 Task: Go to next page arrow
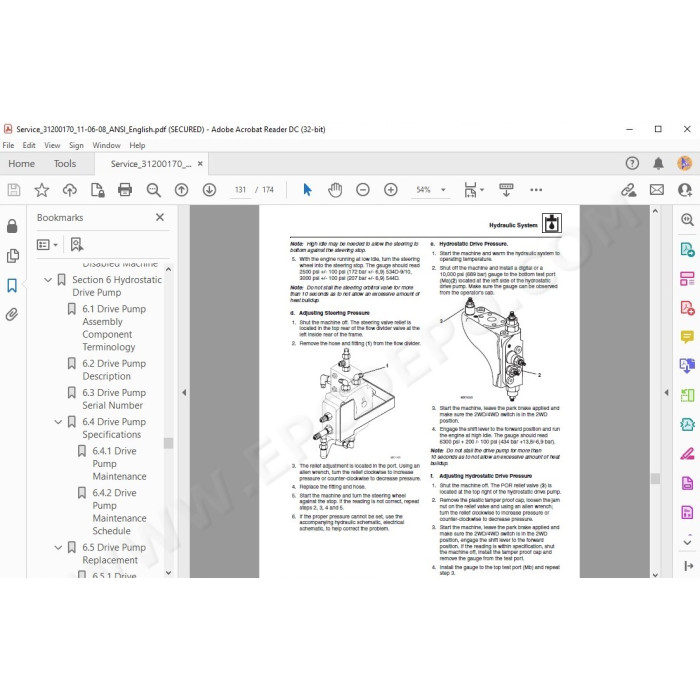pos(209,190)
